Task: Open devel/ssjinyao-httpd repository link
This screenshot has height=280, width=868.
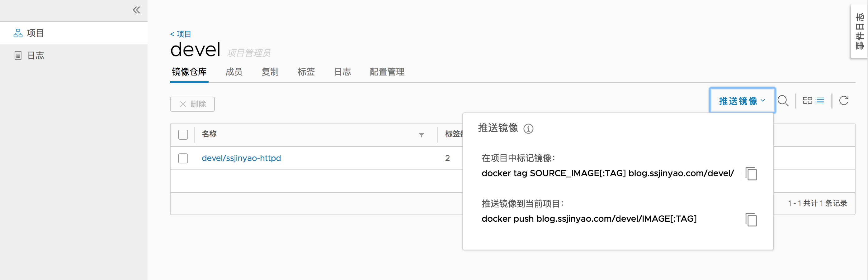Action: [241, 158]
